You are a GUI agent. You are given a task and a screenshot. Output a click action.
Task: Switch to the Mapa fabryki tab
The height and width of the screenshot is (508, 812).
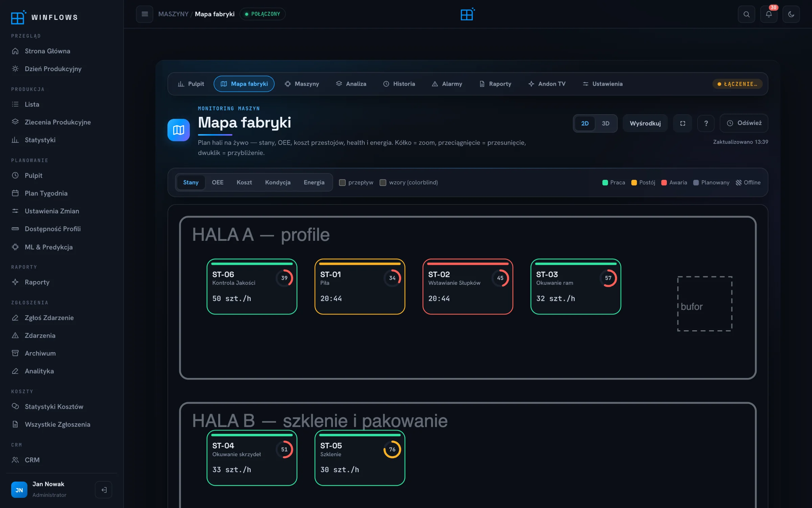point(244,84)
